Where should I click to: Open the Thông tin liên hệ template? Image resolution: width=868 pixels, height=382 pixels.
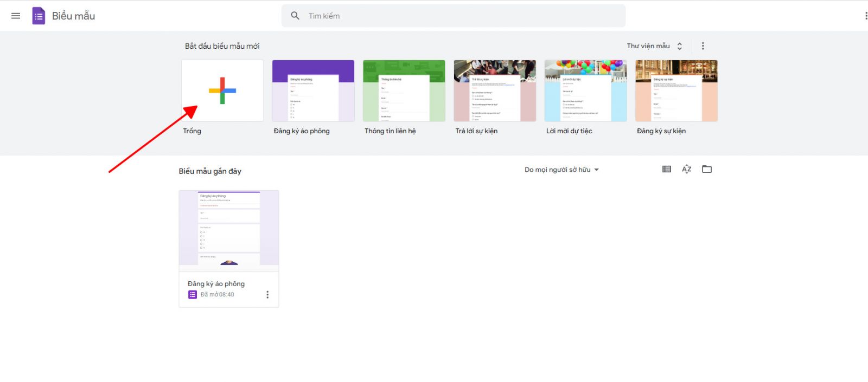tap(404, 90)
